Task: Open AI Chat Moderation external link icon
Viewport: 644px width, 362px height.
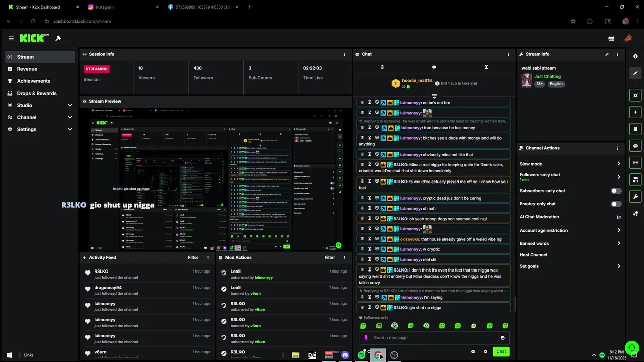Action: point(619,217)
